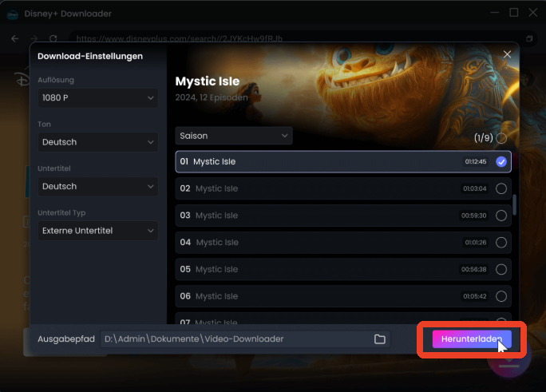This screenshot has width=546, height=392.
Task: Click the Mystic Isle series title
Action: (x=208, y=81)
